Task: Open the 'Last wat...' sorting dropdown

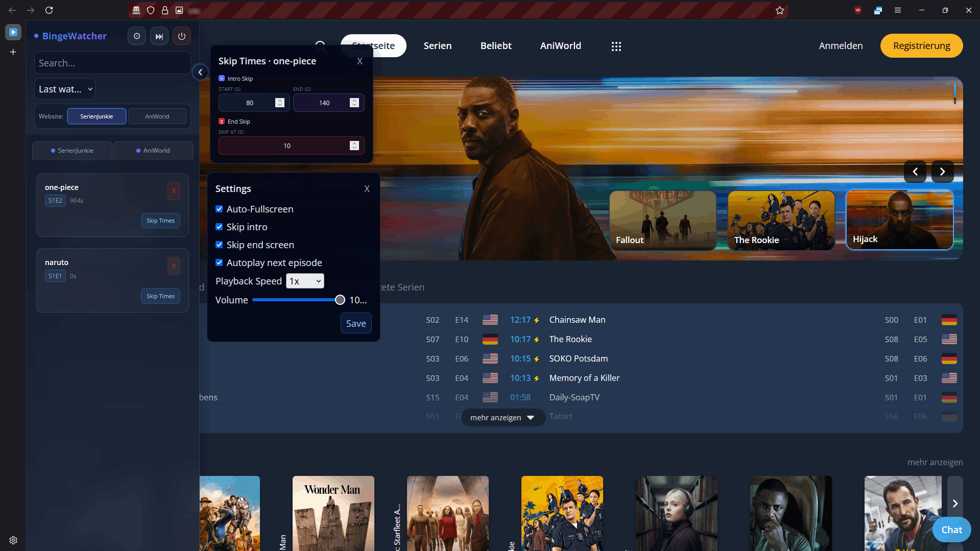Action: tap(64, 89)
